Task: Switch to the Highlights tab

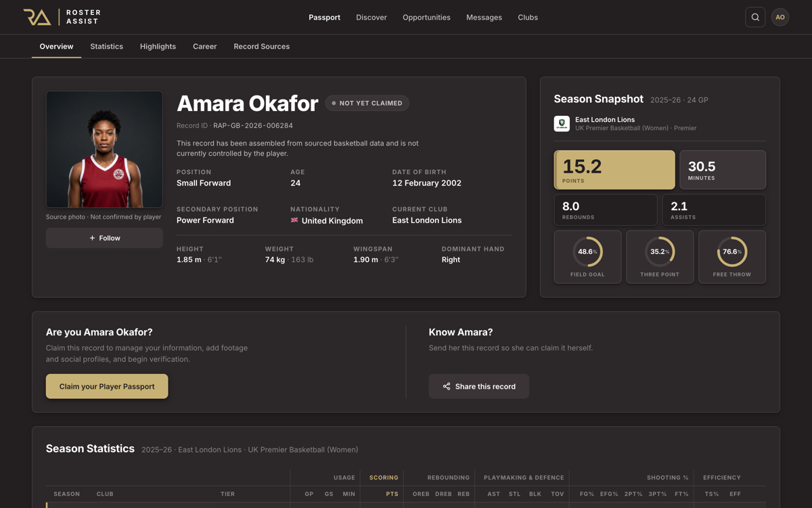Action: (158, 46)
